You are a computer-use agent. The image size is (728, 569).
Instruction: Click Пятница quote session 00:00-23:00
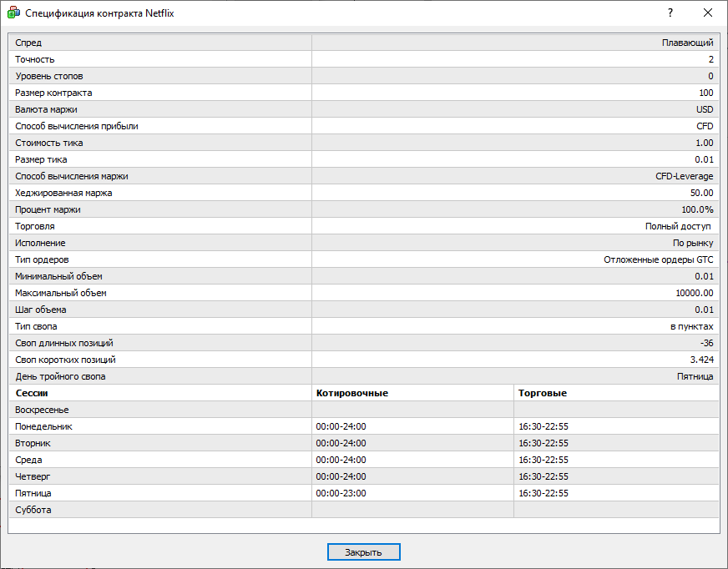[x=341, y=493]
